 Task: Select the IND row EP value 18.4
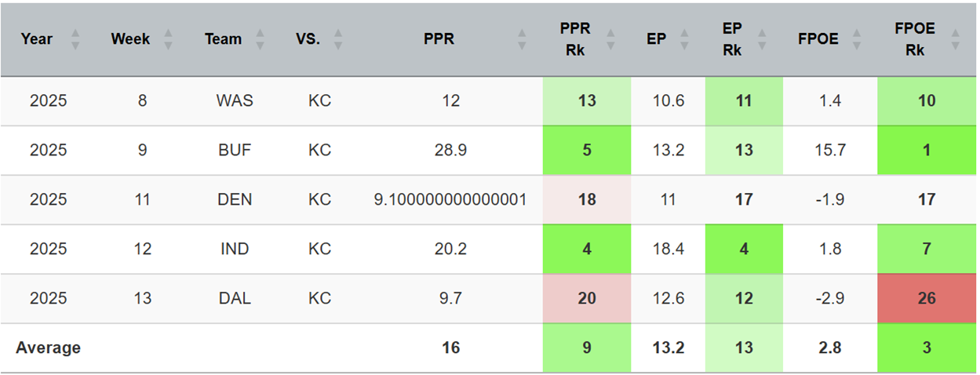(x=668, y=249)
